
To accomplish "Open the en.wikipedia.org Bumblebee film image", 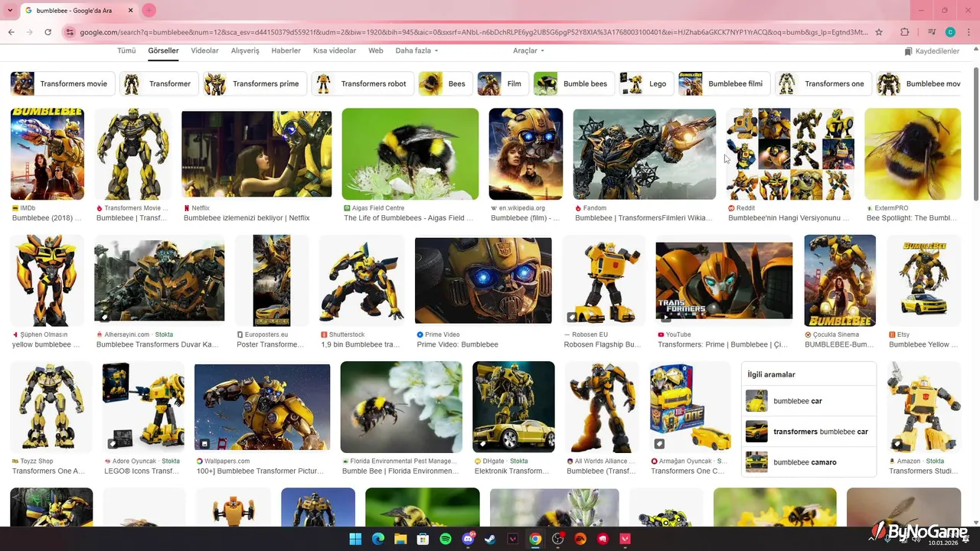I will click(x=526, y=154).
